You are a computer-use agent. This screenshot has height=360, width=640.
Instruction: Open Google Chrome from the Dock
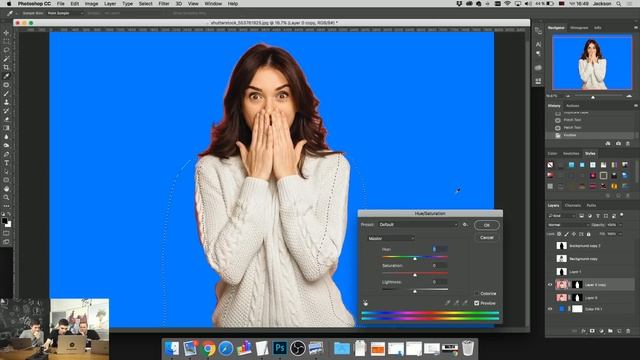coord(208,348)
